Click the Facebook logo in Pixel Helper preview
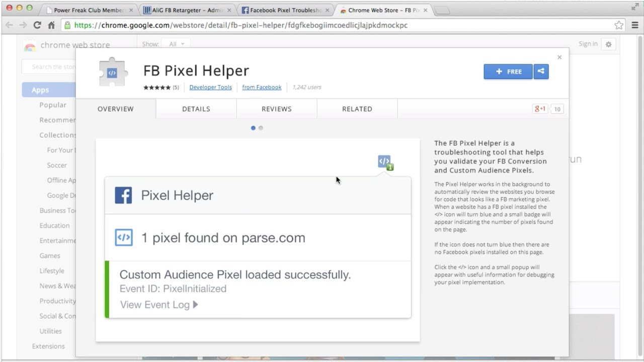 coord(123,195)
